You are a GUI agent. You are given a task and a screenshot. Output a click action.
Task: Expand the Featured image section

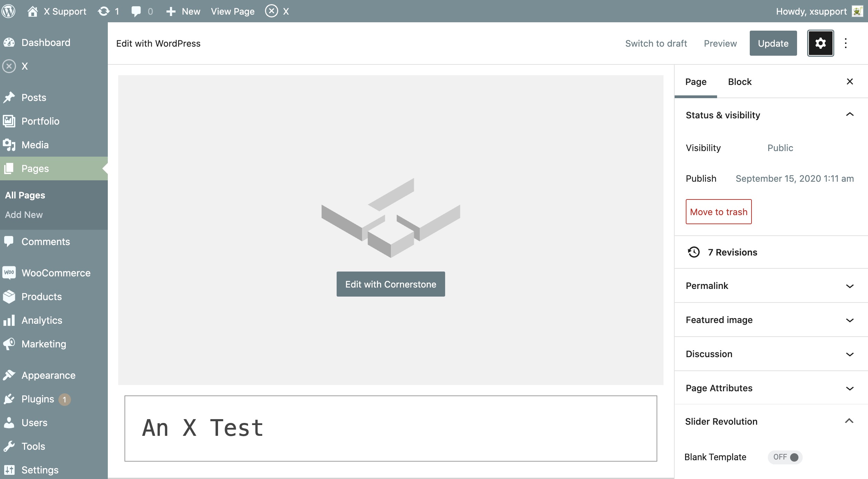point(850,320)
